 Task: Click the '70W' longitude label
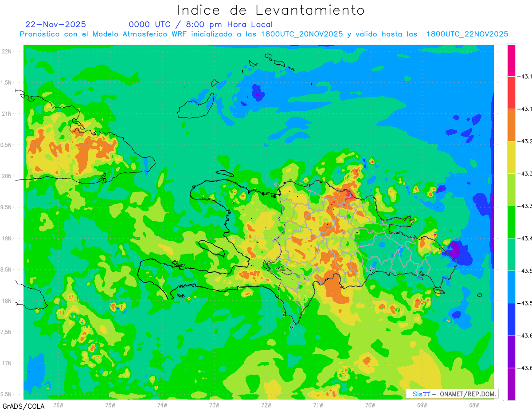point(370,405)
